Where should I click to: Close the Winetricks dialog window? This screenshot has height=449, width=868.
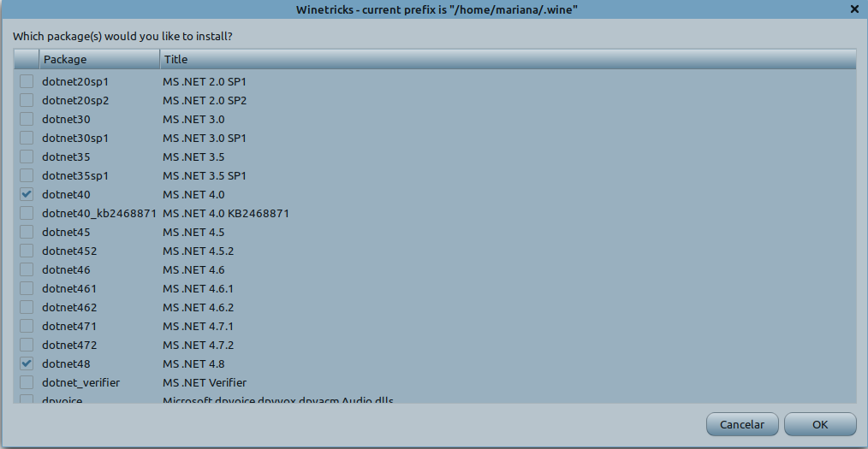854,9
